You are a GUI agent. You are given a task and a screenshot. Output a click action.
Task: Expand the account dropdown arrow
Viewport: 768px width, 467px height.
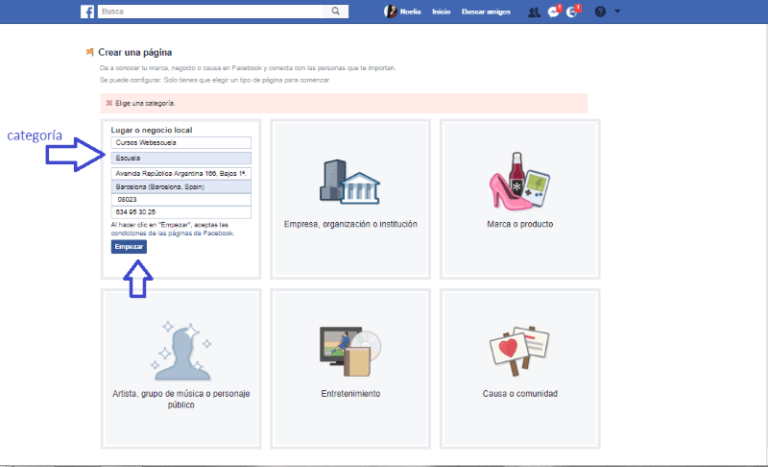coord(617,11)
